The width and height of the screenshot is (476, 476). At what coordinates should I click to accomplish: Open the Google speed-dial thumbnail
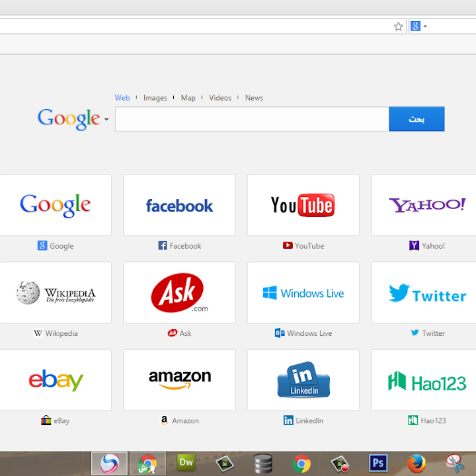56,205
